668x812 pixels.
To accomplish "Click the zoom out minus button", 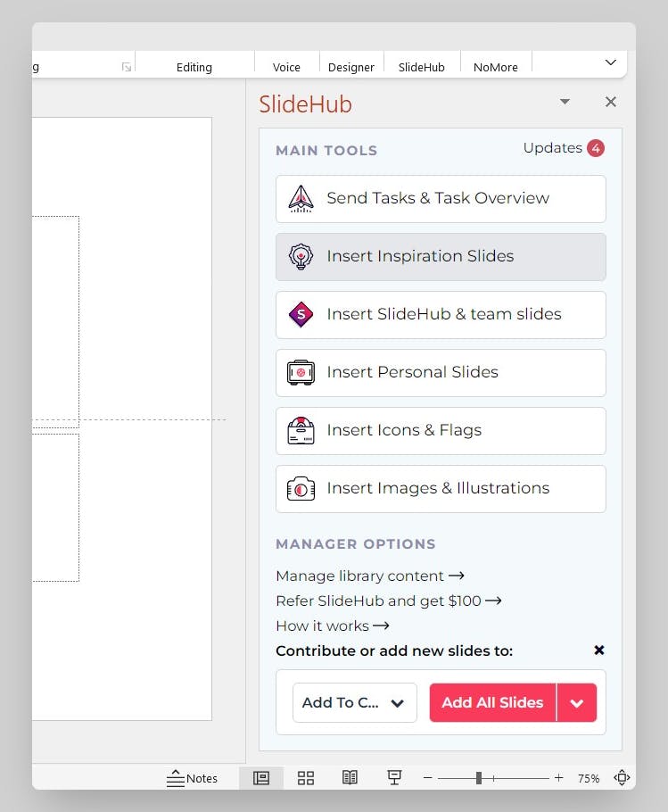I will point(427,778).
